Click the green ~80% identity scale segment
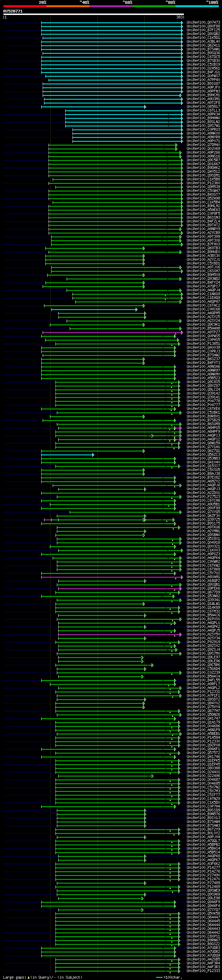 coord(154,6)
